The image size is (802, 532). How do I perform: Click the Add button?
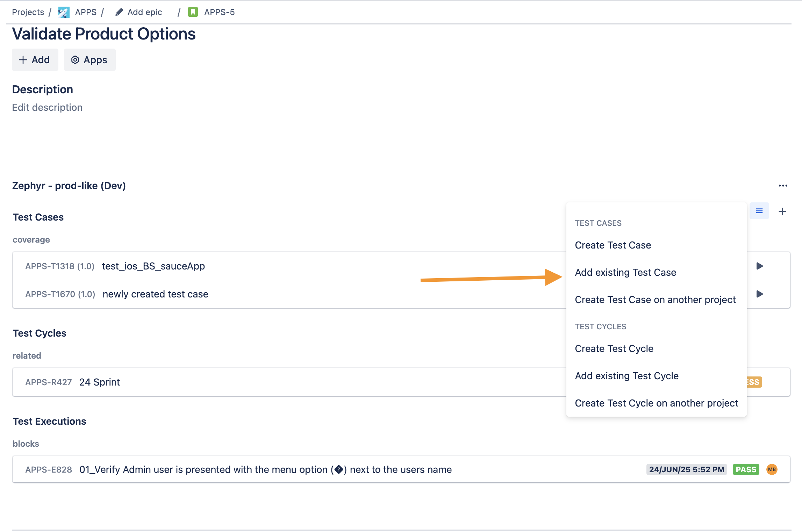tap(35, 60)
